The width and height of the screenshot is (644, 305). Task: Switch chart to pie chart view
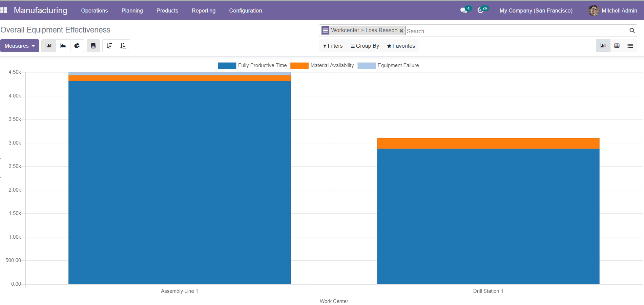click(x=77, y=45)
